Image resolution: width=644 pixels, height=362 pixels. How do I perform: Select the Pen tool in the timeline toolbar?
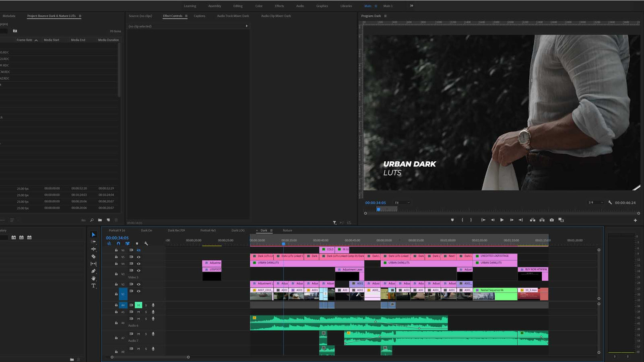(93, 270)
